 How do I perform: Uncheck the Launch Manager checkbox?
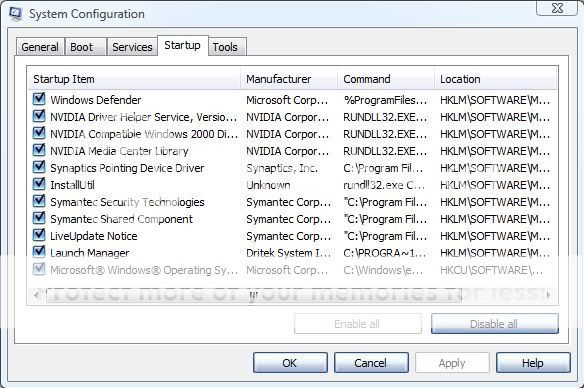click(39, 252)
